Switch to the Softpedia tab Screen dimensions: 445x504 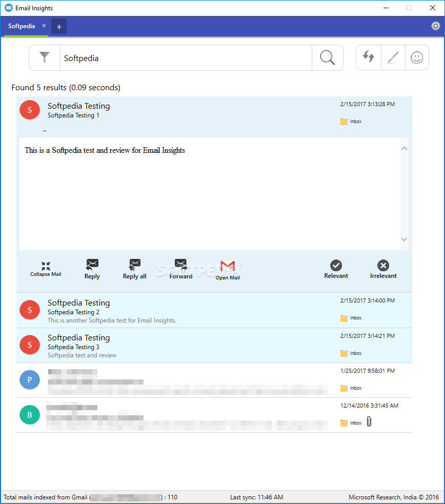pos(22,26)
